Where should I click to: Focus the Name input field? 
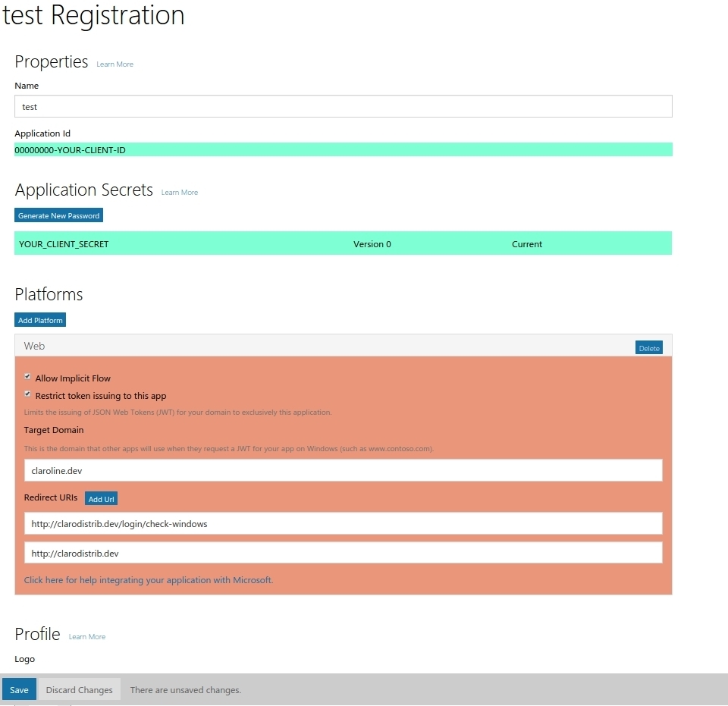[343, 107]
